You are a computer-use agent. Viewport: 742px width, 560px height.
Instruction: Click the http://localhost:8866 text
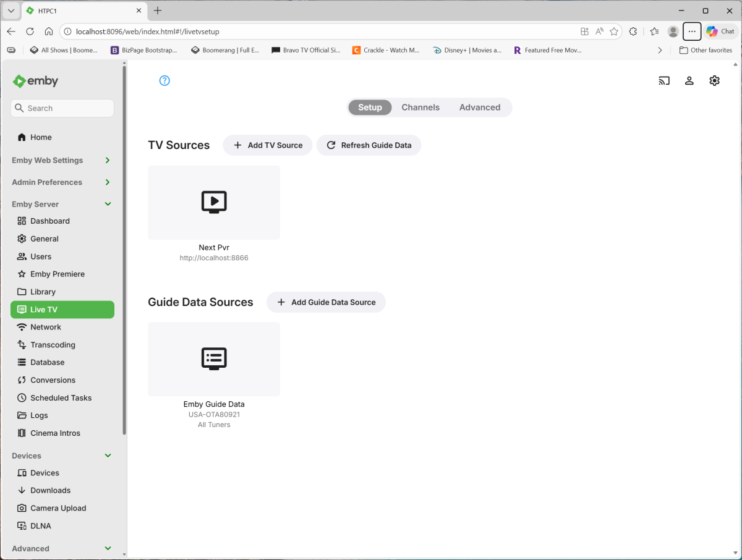214,258
